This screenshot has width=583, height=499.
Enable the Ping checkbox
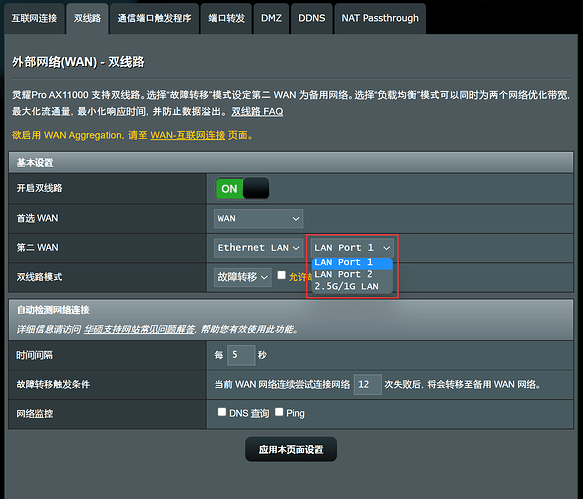point(279,412)
